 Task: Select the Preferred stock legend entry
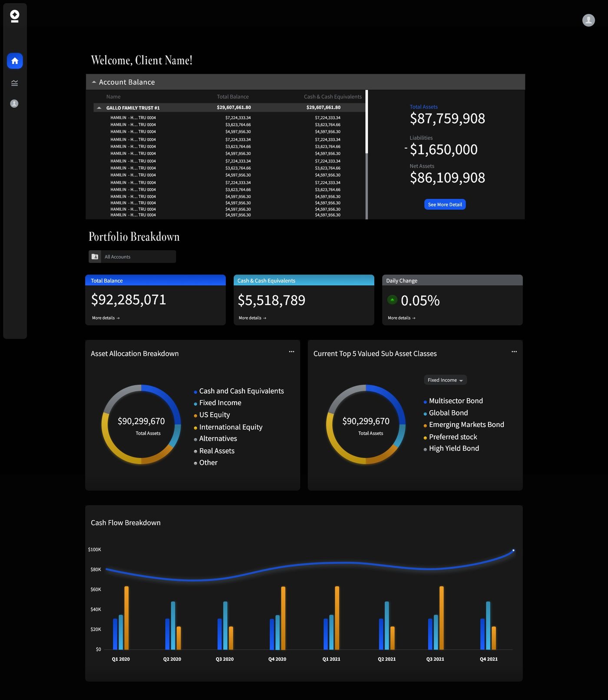click(450, 437)
